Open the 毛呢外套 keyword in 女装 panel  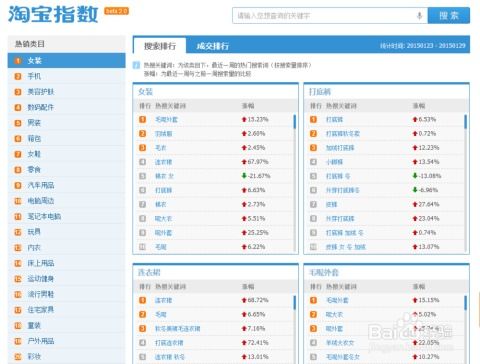166,120
